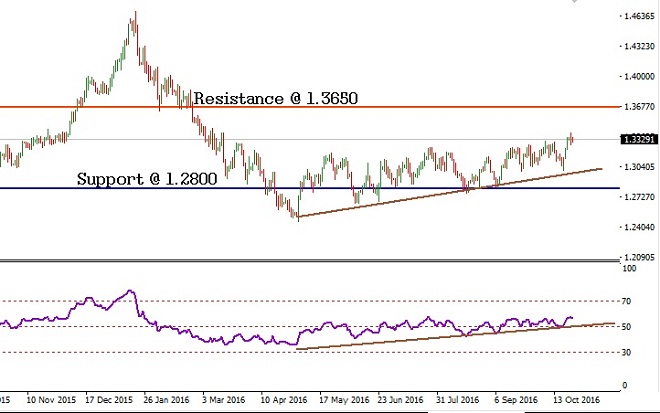Click the '31 Jul 2016' date label
Image resolution: width=660 pixels, height=413 pixels.
(x=458, y=400)
